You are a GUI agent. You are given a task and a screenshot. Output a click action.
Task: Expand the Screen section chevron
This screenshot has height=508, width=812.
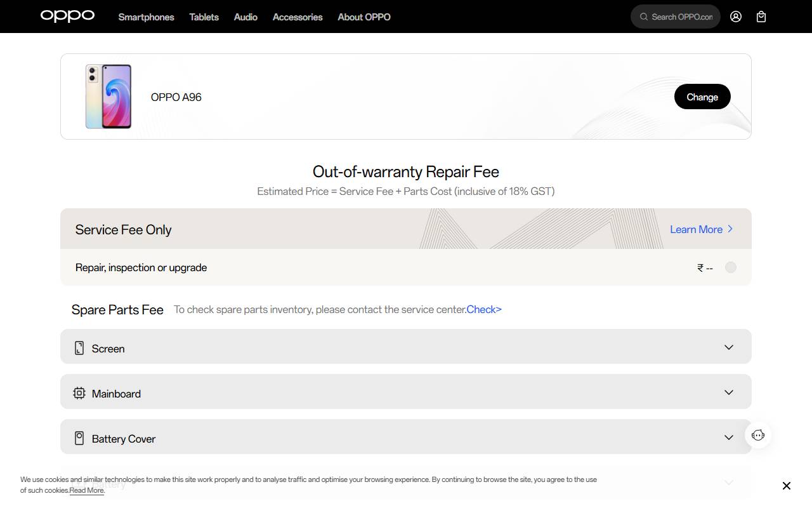(729, 347)
